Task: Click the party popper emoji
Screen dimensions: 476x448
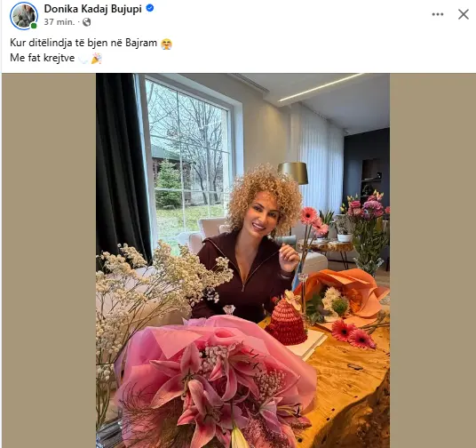Action: [96, 59]
